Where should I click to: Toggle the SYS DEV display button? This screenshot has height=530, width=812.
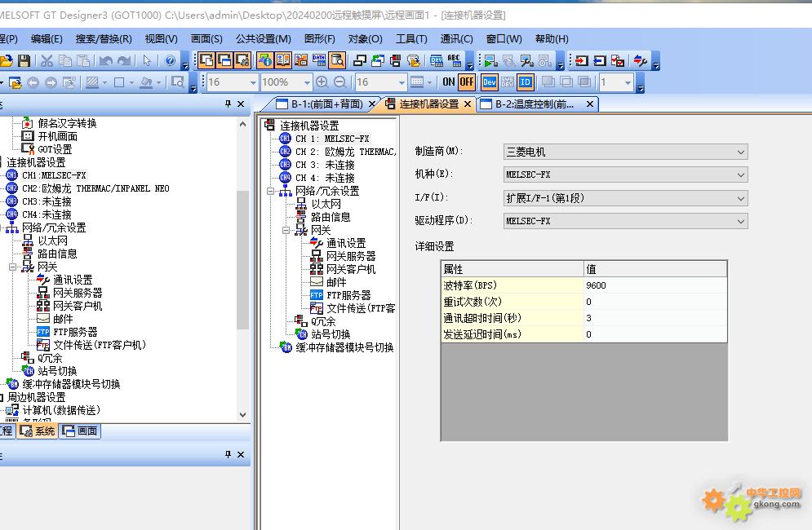pos(508,82)
